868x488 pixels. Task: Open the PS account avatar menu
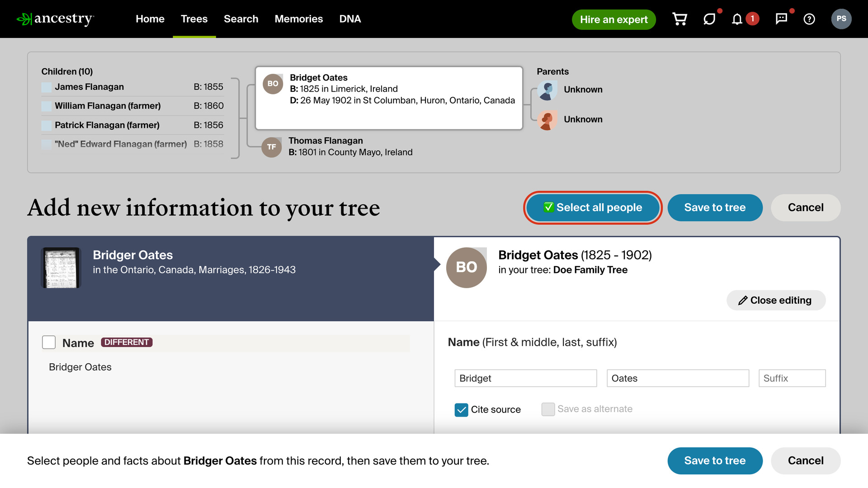click(841, 19)
